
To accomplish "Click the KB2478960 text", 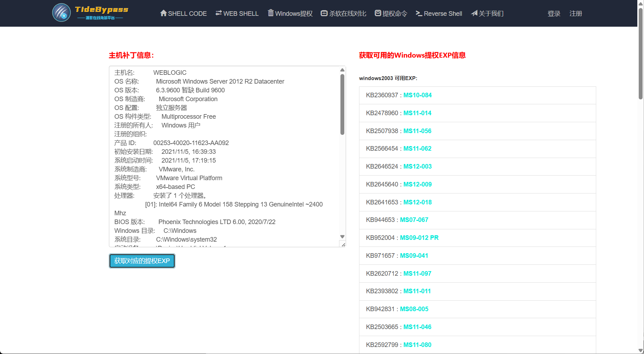I will 382,113.
